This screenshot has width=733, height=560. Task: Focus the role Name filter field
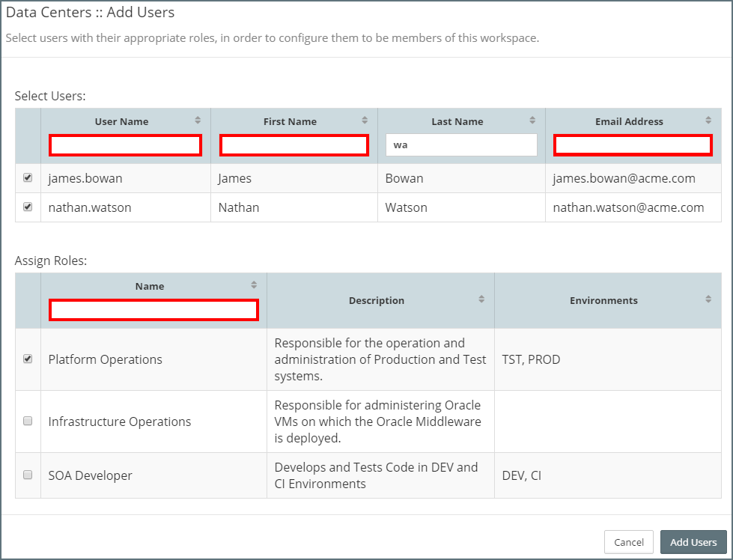tap(153, 310)
